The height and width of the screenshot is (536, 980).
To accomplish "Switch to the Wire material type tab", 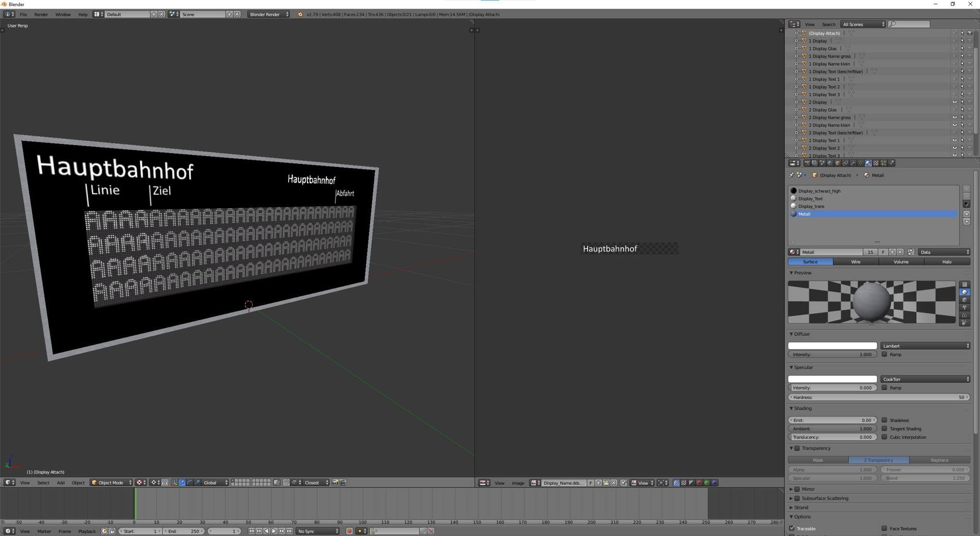I will 855,262.
